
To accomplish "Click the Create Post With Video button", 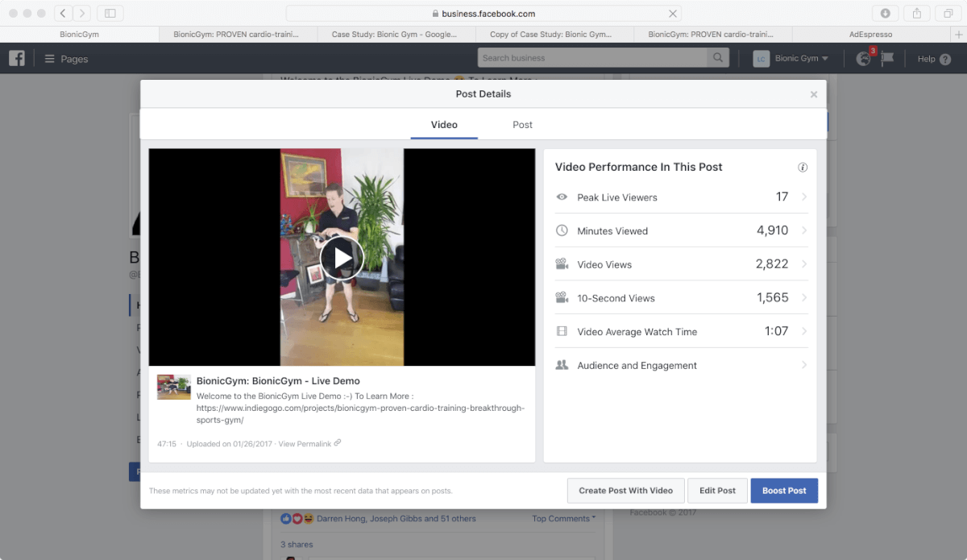I will coord(625,491).
